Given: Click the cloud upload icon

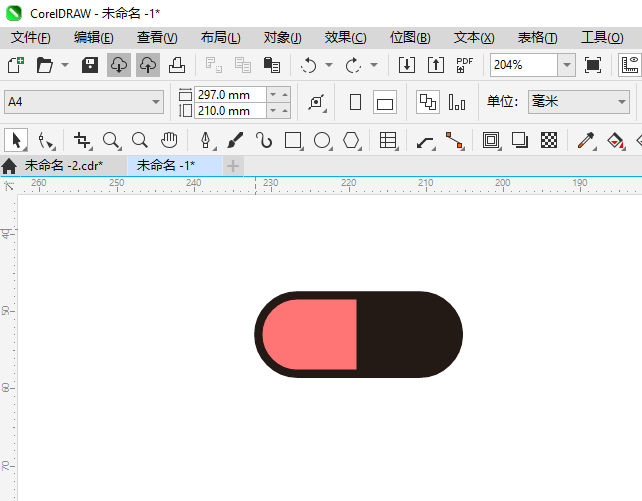Looking at the screenshot, I should (148, 65).
